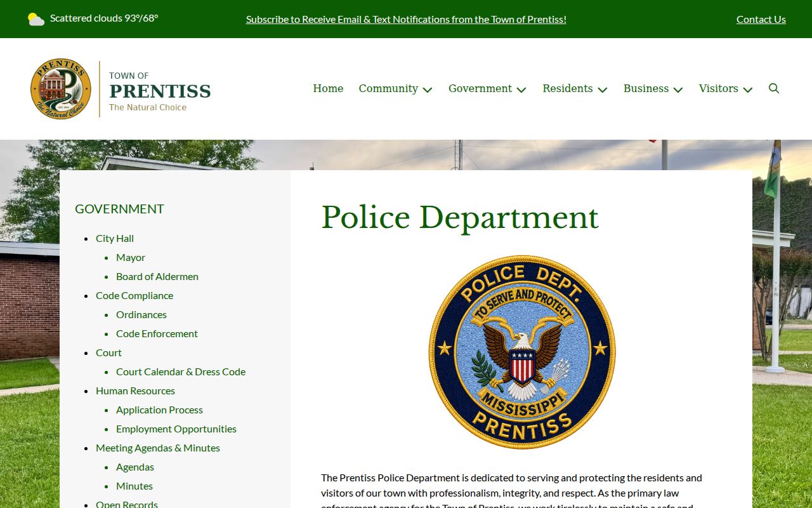Open the Community navigation item

pyautogui.click(x=388, y=88)
